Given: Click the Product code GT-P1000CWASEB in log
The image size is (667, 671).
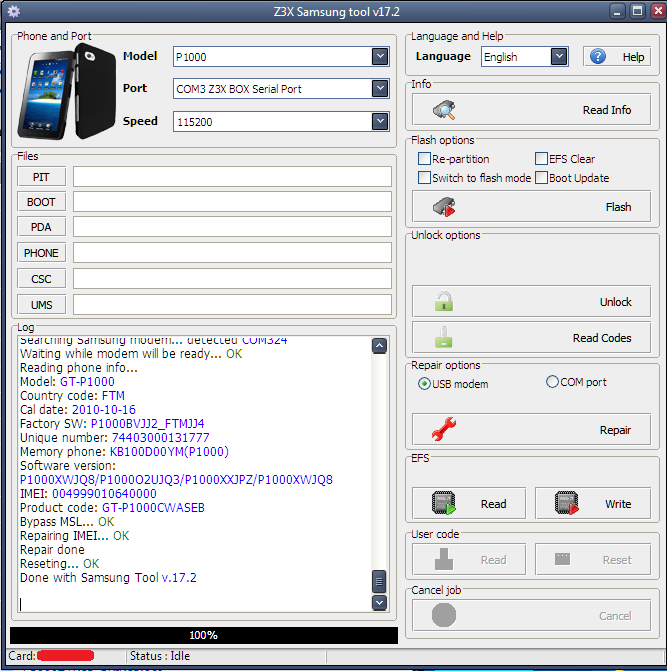Looking at the screenshot, I should coord(153,508).
